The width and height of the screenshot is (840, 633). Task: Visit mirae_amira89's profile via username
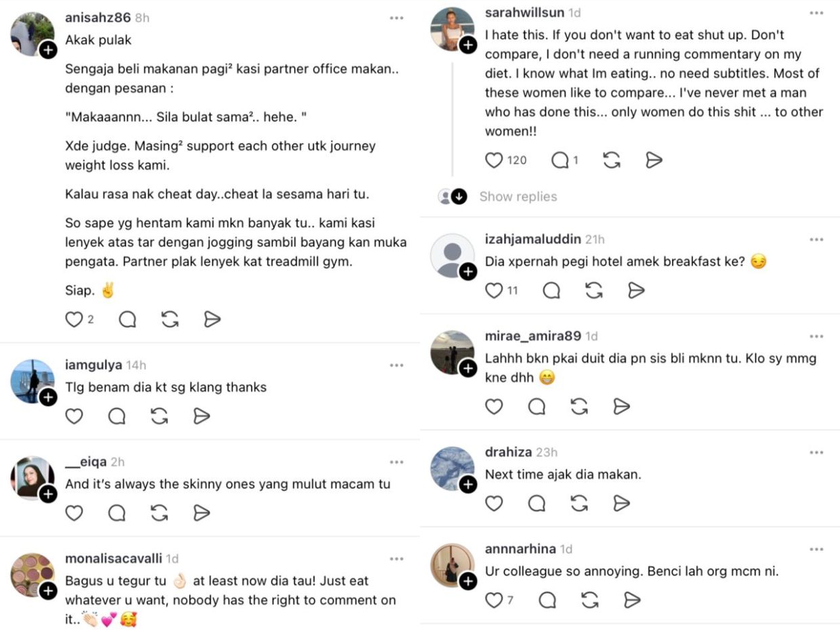(532, 336)
